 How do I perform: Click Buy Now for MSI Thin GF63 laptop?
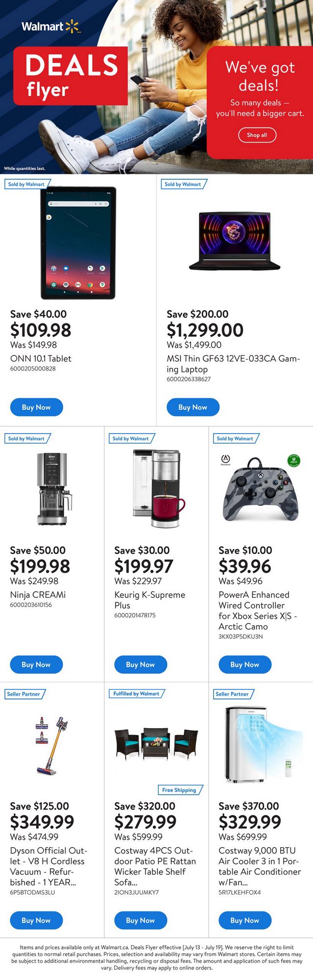coord(193,407)
